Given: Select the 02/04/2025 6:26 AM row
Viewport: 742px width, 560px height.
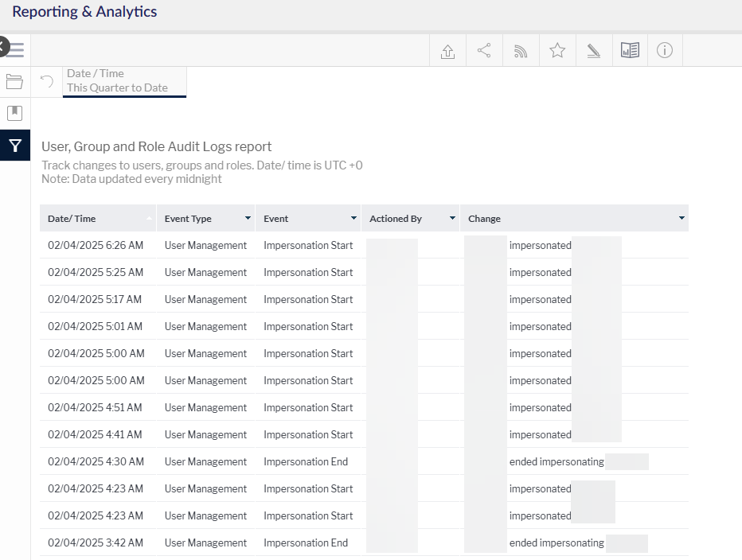Looking at the screenshot, I should 96,245.
